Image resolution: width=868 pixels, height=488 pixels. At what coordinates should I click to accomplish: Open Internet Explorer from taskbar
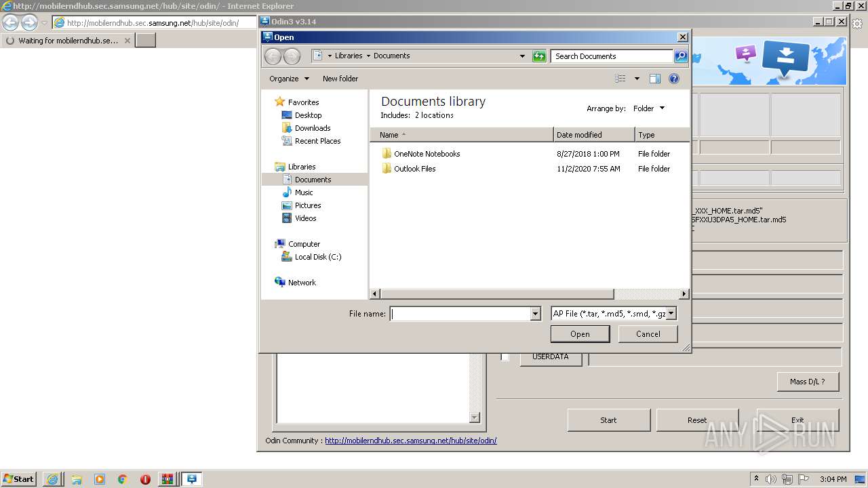pos(53,479)
